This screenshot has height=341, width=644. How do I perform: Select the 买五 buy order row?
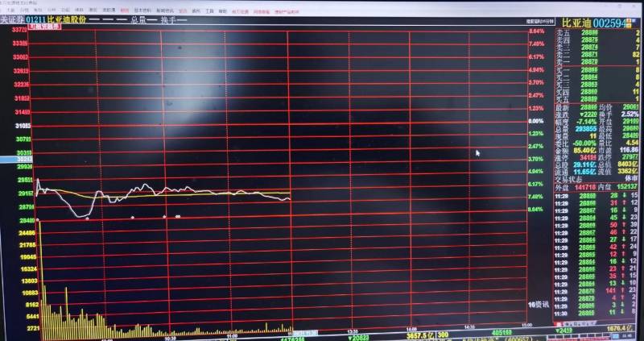pos(598,99)
